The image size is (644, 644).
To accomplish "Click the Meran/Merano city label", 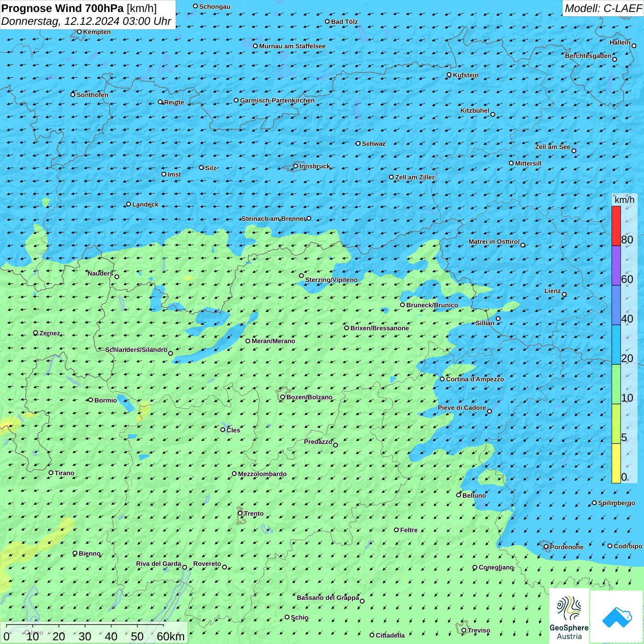I will [x=273, y=341].
